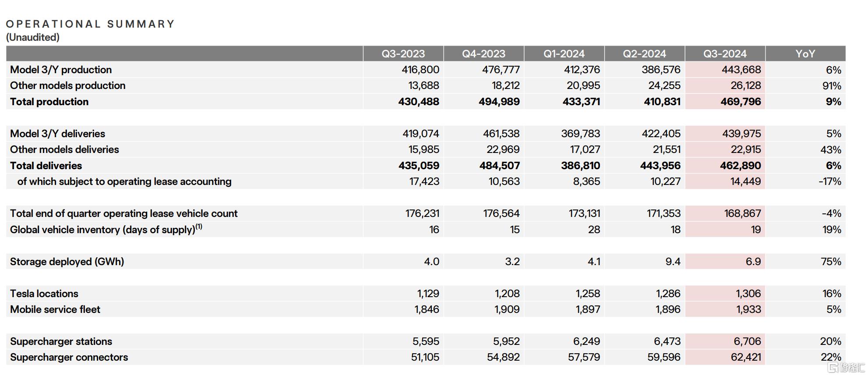Screen dimensions: 868x376
Task: Click the operating lease accounting sub-row label
Action: (124, 181)
